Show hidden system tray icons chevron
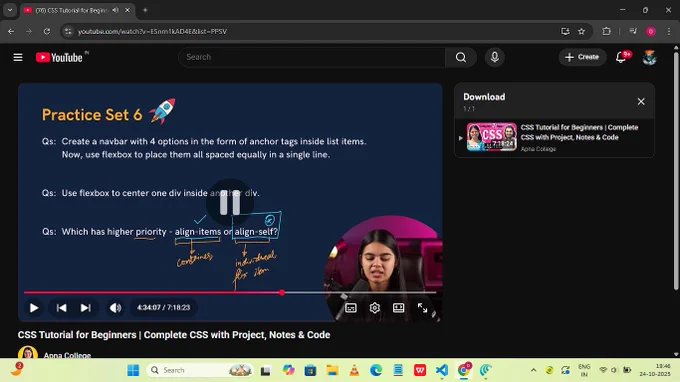The height and width of the screenshot is (382, 680). point(533,370)
